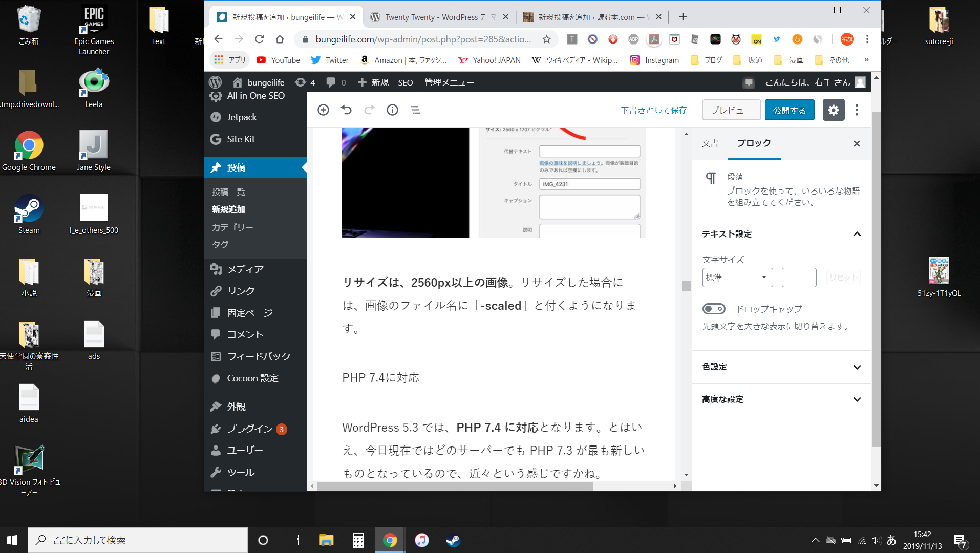980x553 pixels.
Task: Open File Explorer from taskbar
Action: pos(326,540)
